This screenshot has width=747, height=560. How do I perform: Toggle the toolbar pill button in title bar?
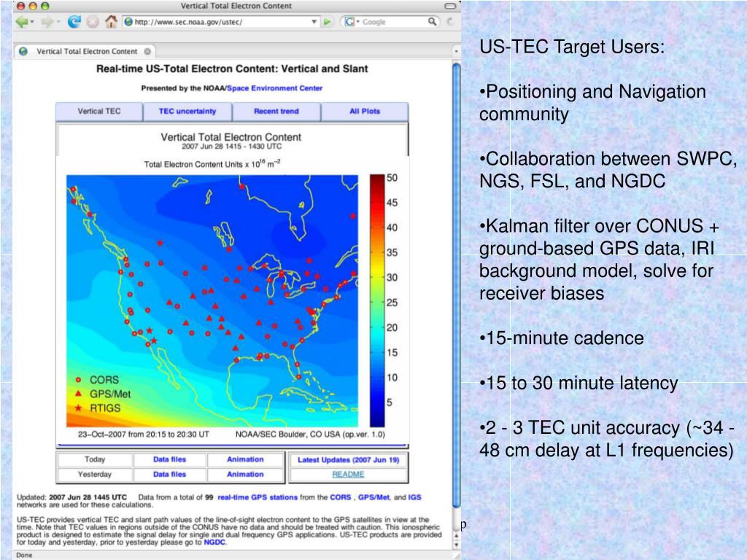(450, 6)
